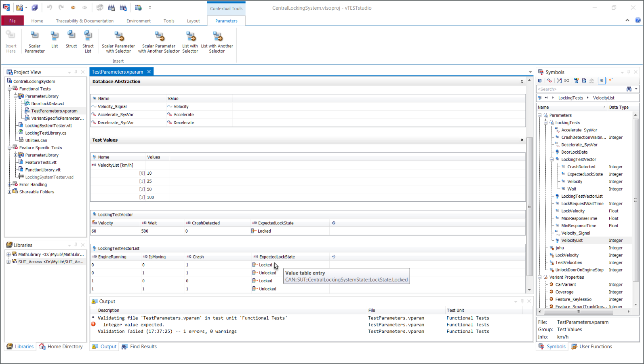Click the open project folder icon
This screenshot has height=364, width=644.
coord(19,8)
